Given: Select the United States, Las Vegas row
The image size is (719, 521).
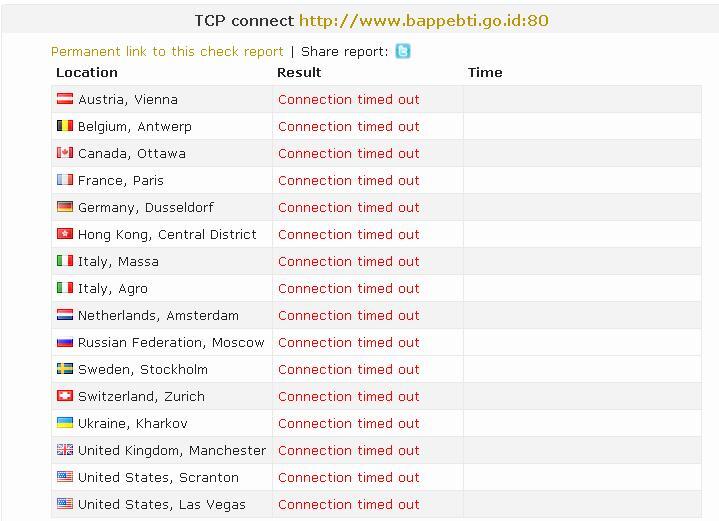Looking at the screenshot, I should pyautogui.click(x=376, y=504).
